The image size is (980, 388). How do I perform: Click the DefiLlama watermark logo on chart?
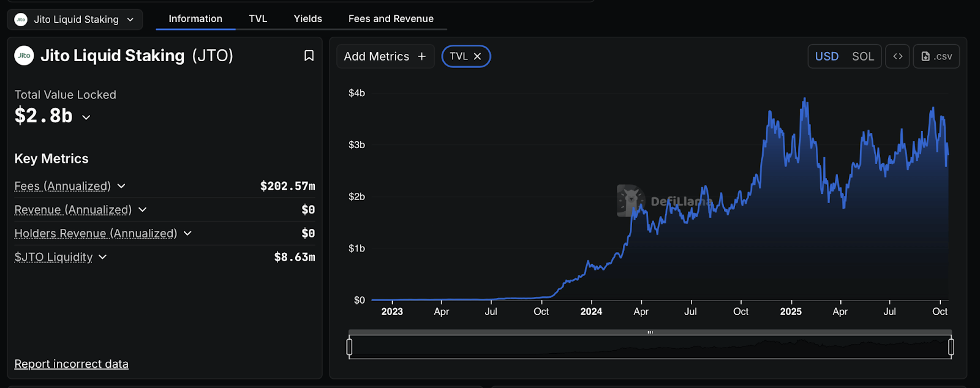pyautogui.click(x=630, y=200)
